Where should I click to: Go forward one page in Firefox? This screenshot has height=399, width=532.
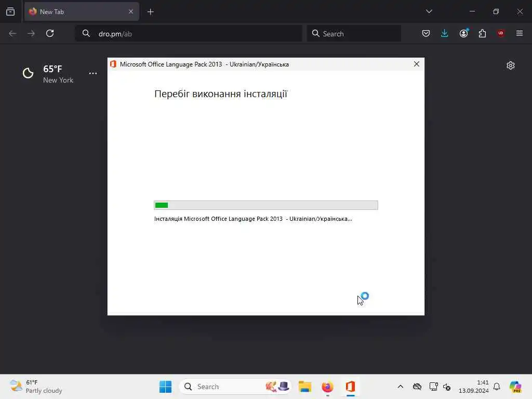[x=31, y=33]
